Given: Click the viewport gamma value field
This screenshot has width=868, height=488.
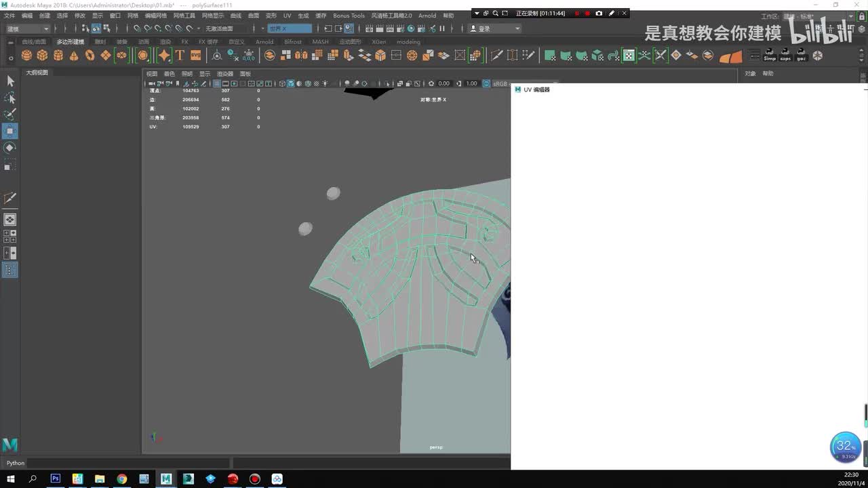Looking at the screenshot, I should [471, 83].
